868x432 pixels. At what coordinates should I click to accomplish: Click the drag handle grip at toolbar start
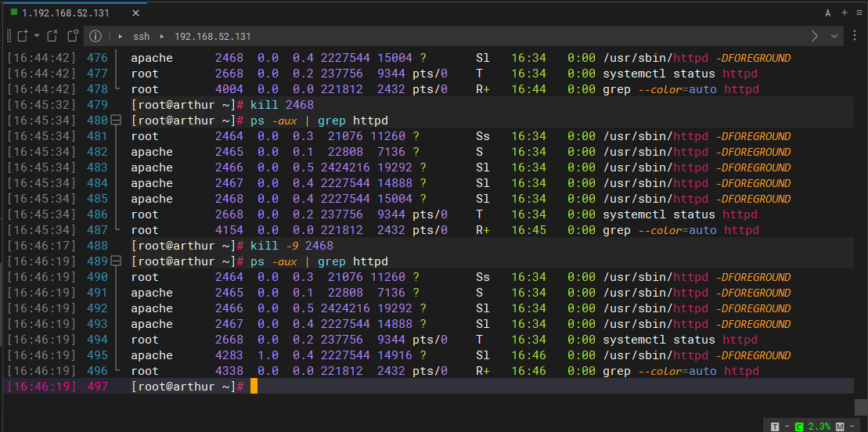[x=9, y=37]
